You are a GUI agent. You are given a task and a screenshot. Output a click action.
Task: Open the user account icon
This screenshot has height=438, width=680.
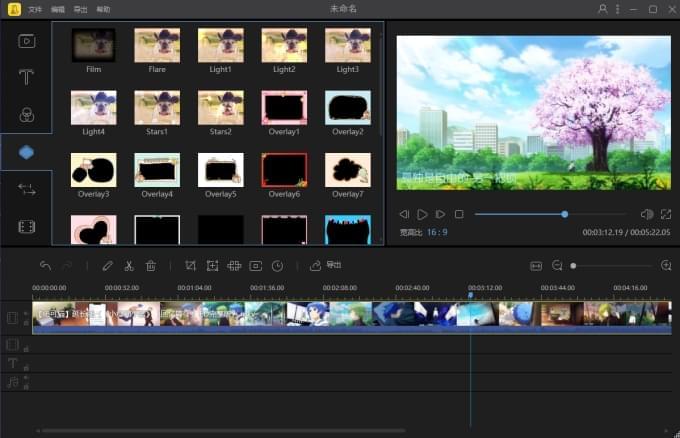point(603,9)
